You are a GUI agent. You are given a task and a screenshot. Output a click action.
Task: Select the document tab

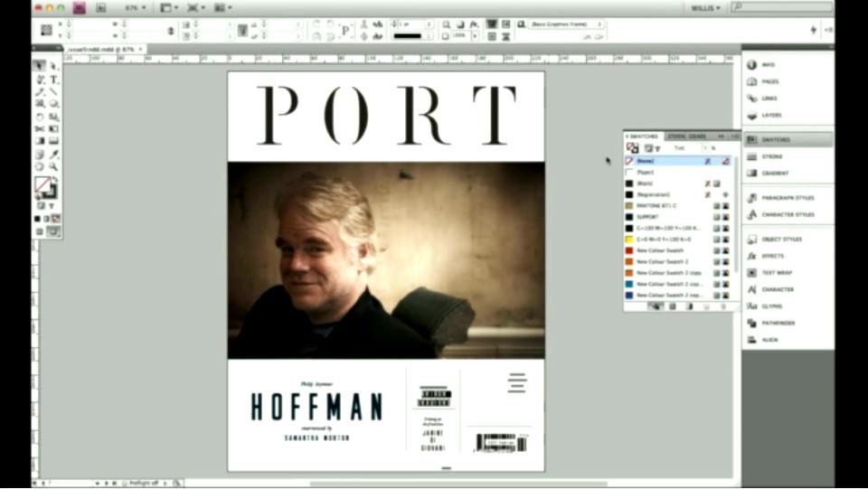point(103,49)
